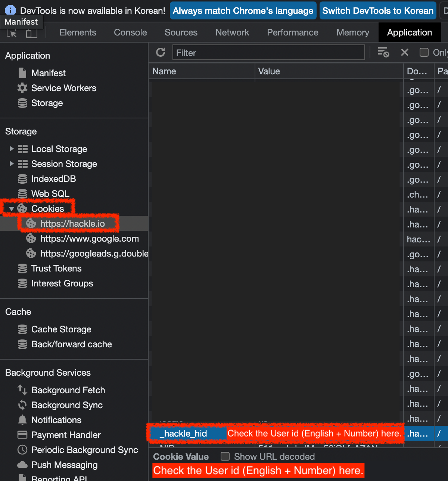Click the Manifest file icon

click(x=22, y=73)
